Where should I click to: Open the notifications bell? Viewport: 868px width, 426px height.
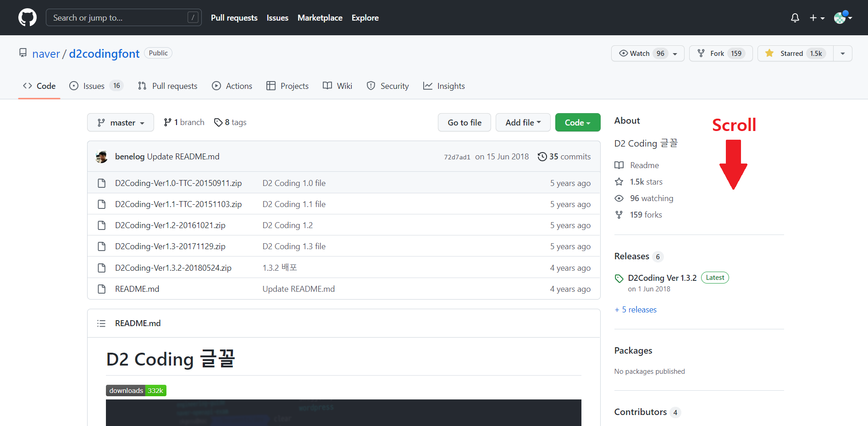pyautogui.click(x=795, y=18)
